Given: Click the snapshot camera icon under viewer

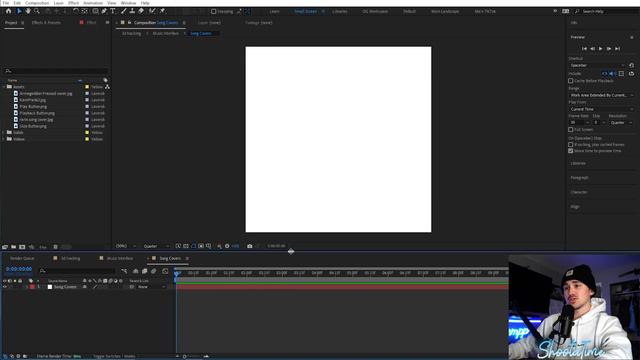Looking at the screenshot, I should pos(250,246).
